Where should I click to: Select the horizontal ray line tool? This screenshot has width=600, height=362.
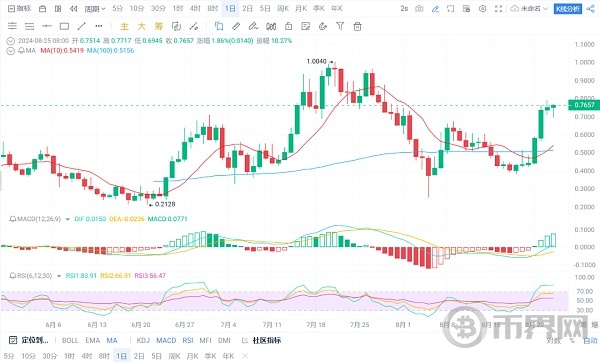coord(47,26)
